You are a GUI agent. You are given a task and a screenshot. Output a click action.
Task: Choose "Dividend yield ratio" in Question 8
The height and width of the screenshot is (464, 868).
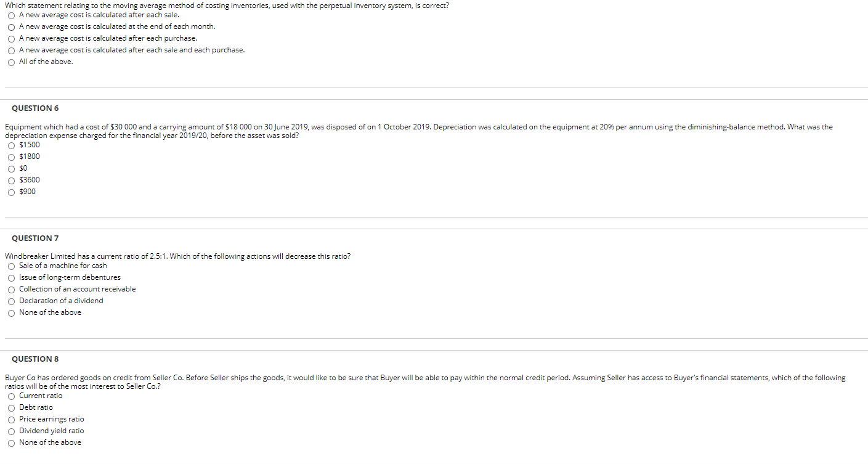[x=11, y=431]
